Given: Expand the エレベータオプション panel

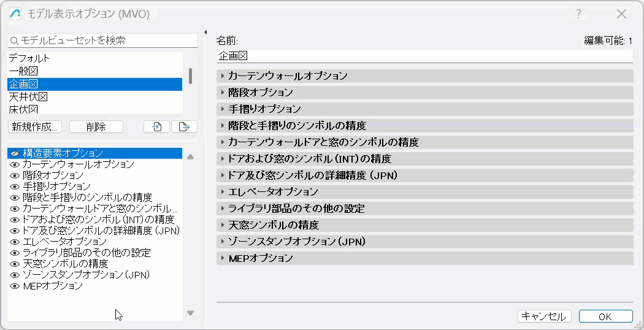Looking at the screenshot, I should tap(424, 192).
